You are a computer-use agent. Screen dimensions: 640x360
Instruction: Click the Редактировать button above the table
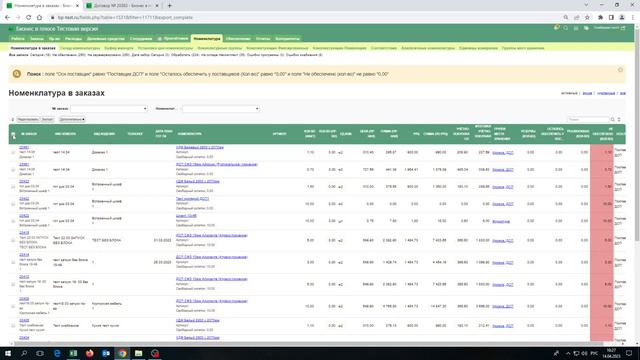(x=28, y=120)
